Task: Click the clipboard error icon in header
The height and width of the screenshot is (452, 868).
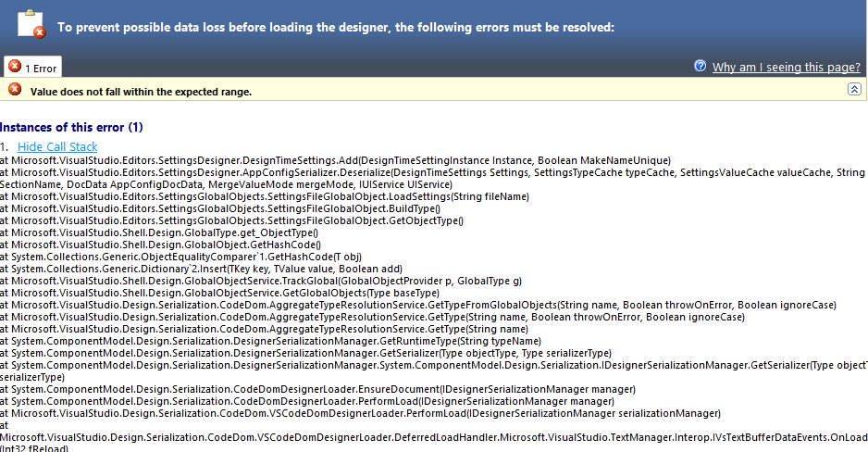Action: tap(31, 24)
